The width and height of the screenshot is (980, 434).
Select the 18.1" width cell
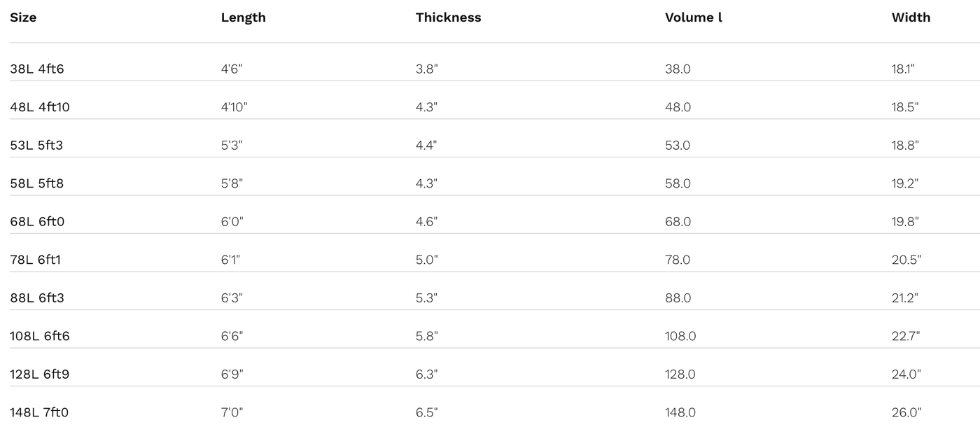(x=903, y=69)
